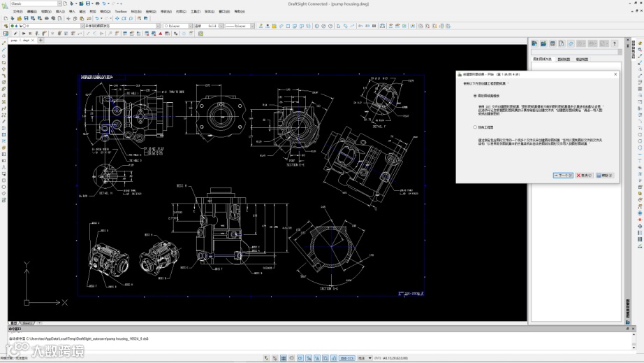Click the Pan hand icon in toolbar

coord(116,18)
